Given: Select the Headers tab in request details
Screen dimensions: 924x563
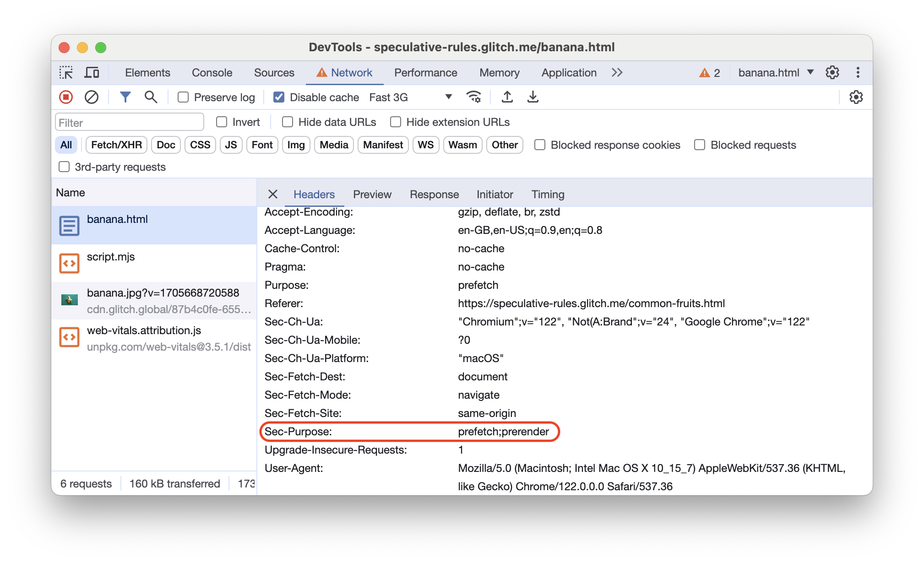Looking at the screenshot, I should click(314, 194).
